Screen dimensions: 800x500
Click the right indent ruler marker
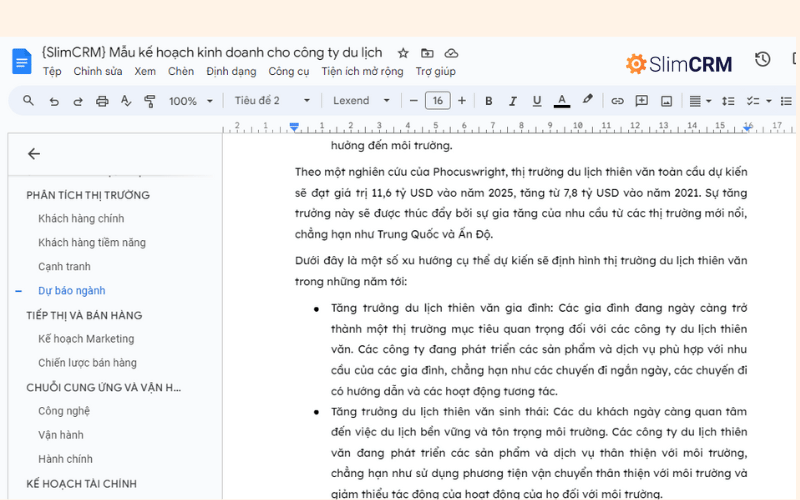point(747,127)
